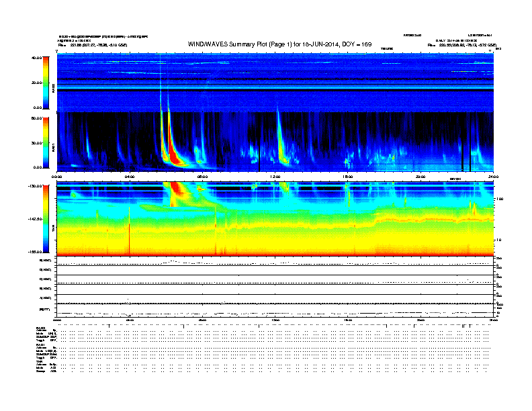
Task: Click the red vertical spike near 04:00 in TNR
Action: click(x=129, y=230)
